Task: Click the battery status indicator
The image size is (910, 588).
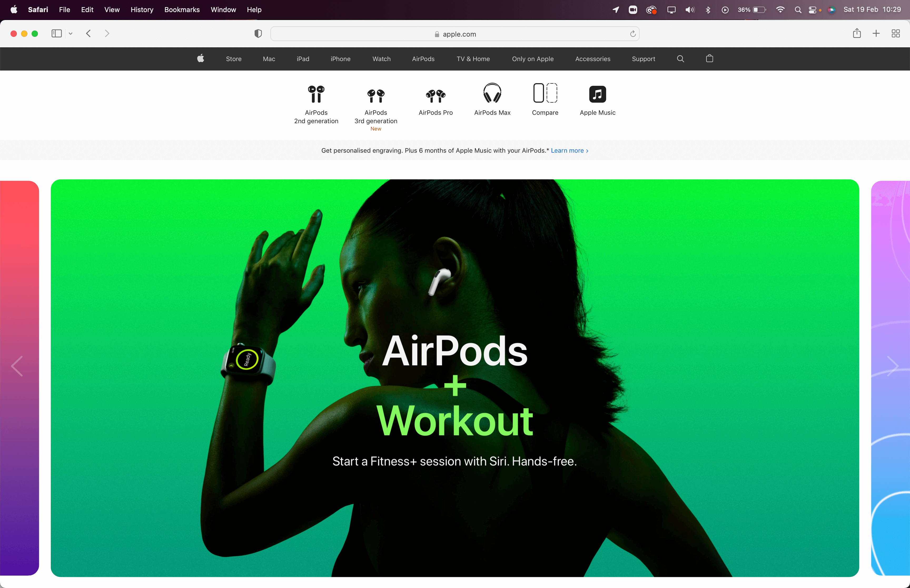Action: coord(751,9)
